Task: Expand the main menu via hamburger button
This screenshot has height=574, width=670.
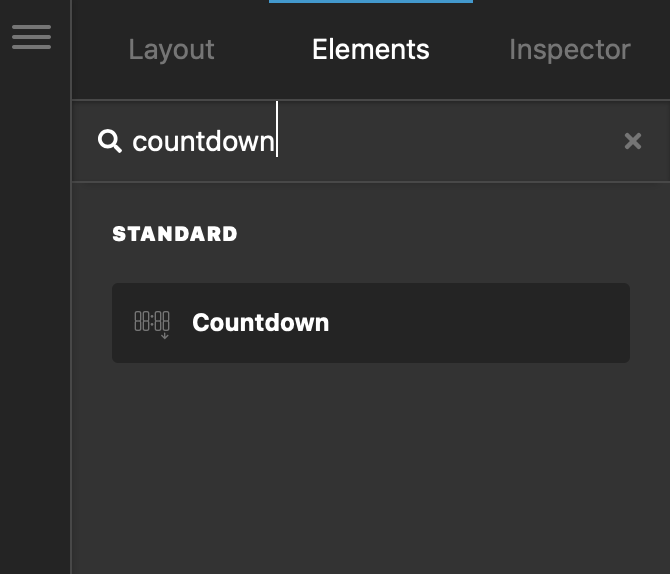Action: coord(31,37)
